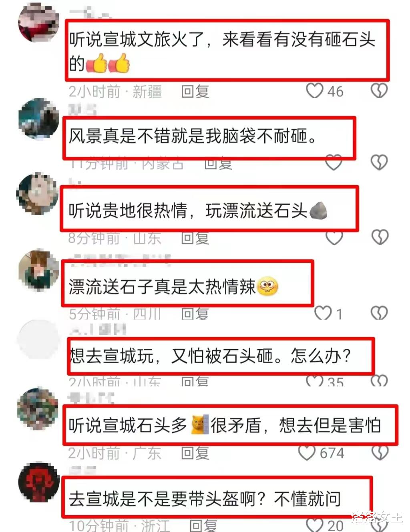Reply to the 浙江 helmet comment
This screenshot has height=532, width=410.
[203, 525]
